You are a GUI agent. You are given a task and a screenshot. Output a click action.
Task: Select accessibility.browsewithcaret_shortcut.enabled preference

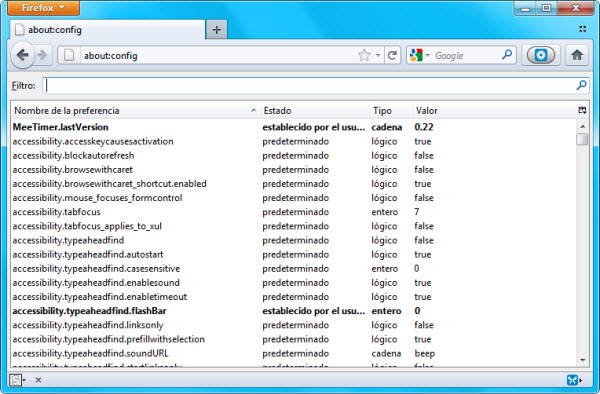point(293,184)
